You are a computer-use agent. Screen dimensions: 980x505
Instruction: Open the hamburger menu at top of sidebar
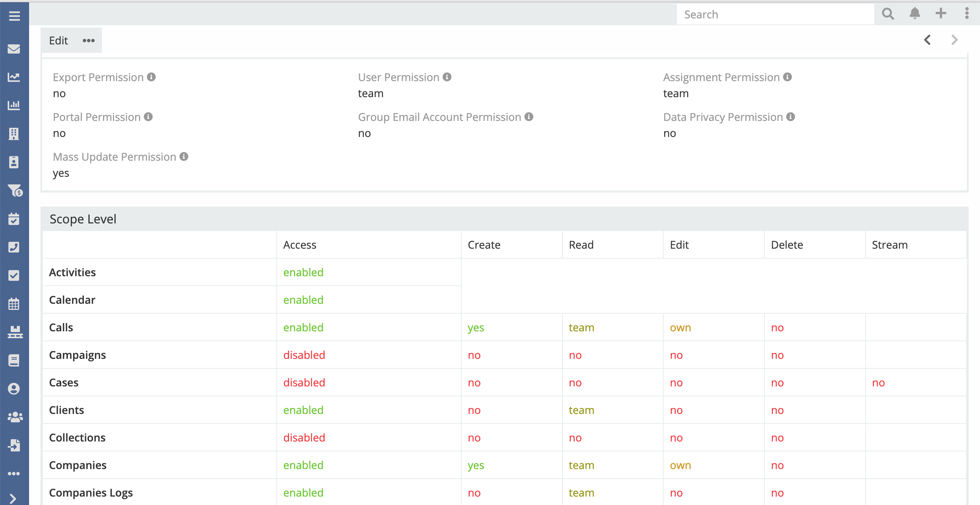click(x=14, y=16)
